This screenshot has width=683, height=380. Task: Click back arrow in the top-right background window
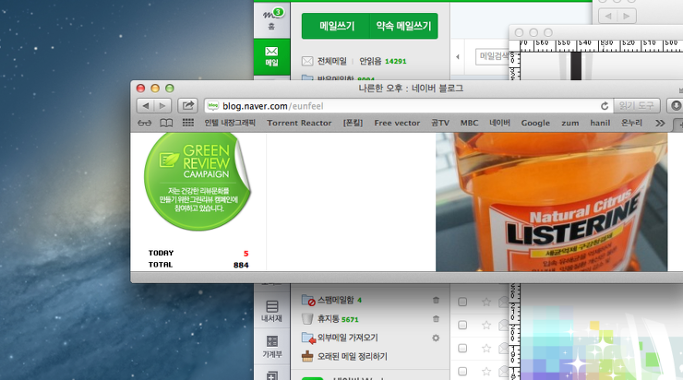click(609, 16)
